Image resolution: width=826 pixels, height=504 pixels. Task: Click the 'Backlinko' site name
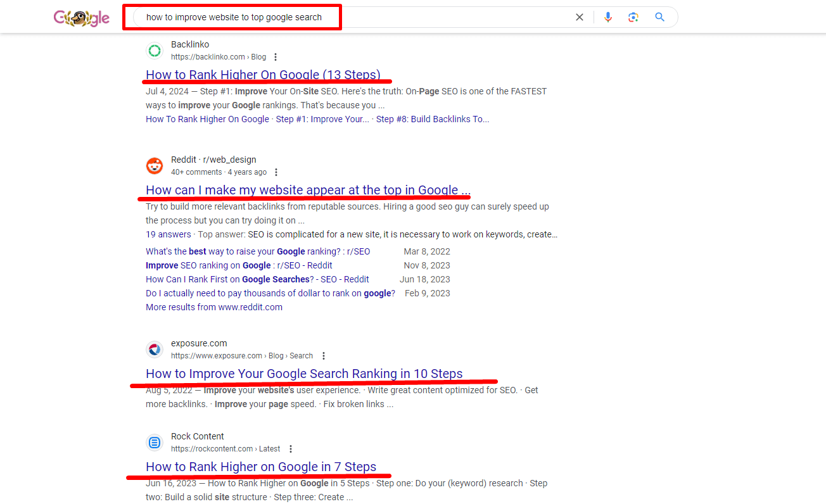pos(190,44)
